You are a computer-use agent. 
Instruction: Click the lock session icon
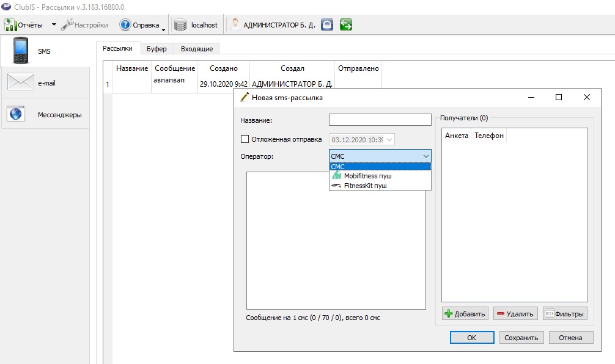[x=327, y=24]
